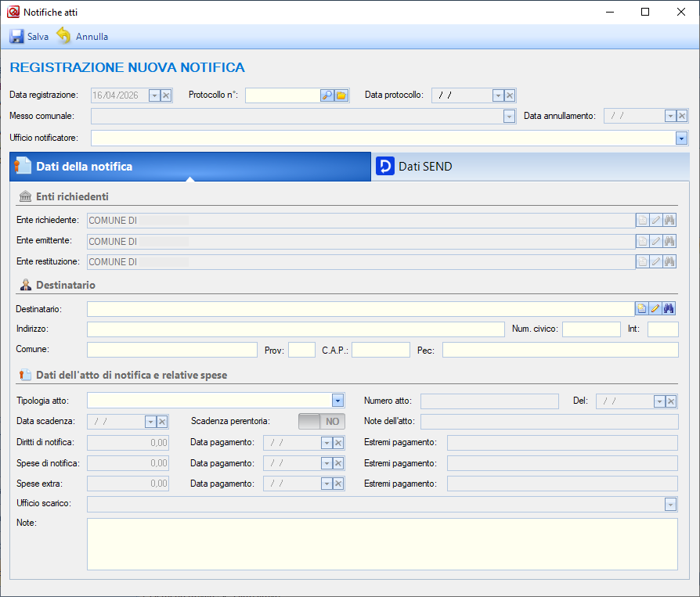This screenshot has height=597, width=700.
Task: Click the Protocollo n° folder icon
Action: [341, 95]
